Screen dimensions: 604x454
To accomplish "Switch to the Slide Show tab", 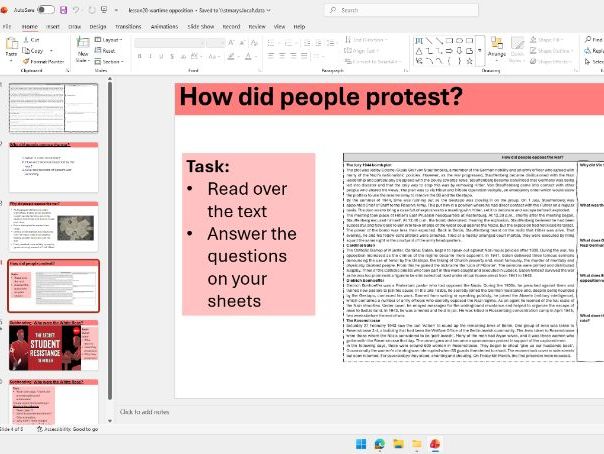I will pos(201,27).
